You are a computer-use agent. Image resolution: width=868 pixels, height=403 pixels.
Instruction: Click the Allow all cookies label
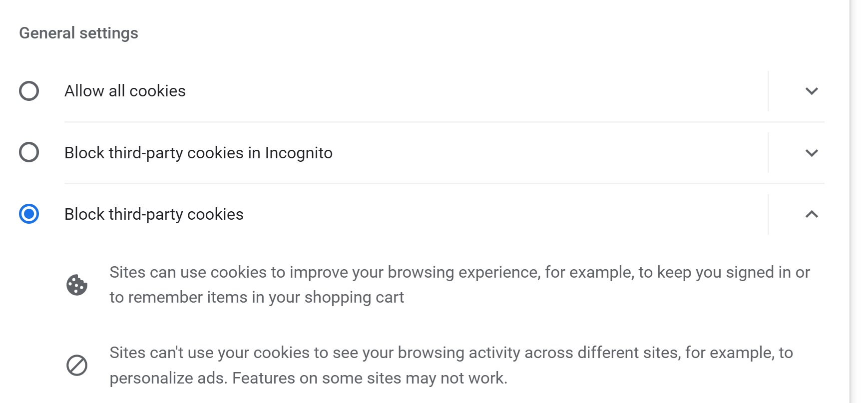point(125,91)
